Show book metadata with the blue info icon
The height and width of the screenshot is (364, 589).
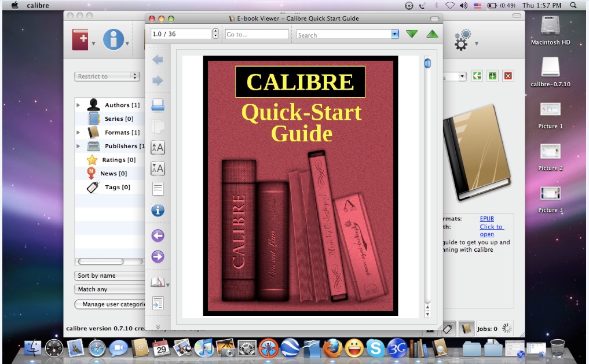point(158,210)
